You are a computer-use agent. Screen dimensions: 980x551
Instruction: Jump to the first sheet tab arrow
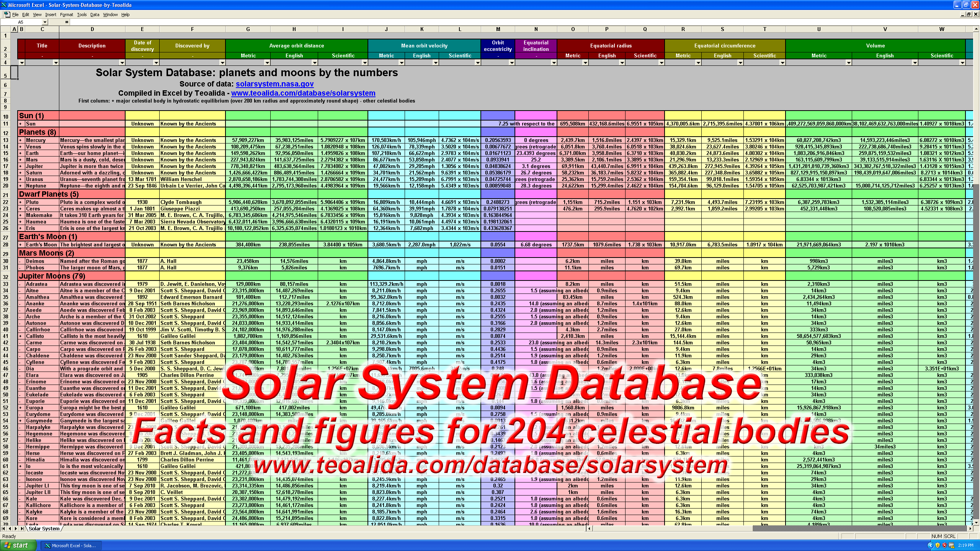coord(3,528)
